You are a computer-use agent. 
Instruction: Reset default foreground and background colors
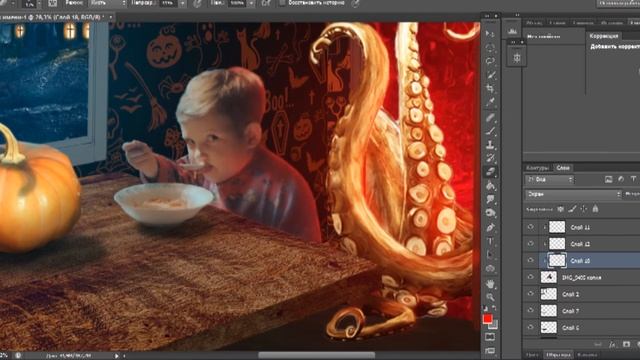(486, 308)
